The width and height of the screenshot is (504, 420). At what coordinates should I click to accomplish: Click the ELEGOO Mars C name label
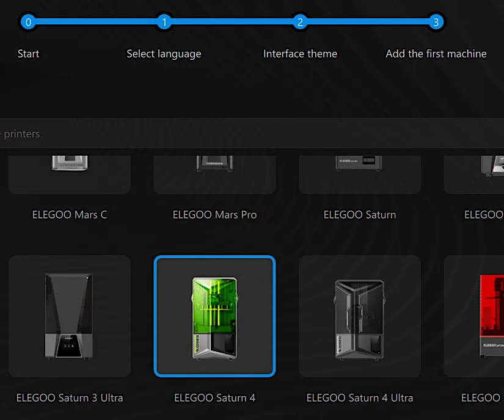pos(70,214)
